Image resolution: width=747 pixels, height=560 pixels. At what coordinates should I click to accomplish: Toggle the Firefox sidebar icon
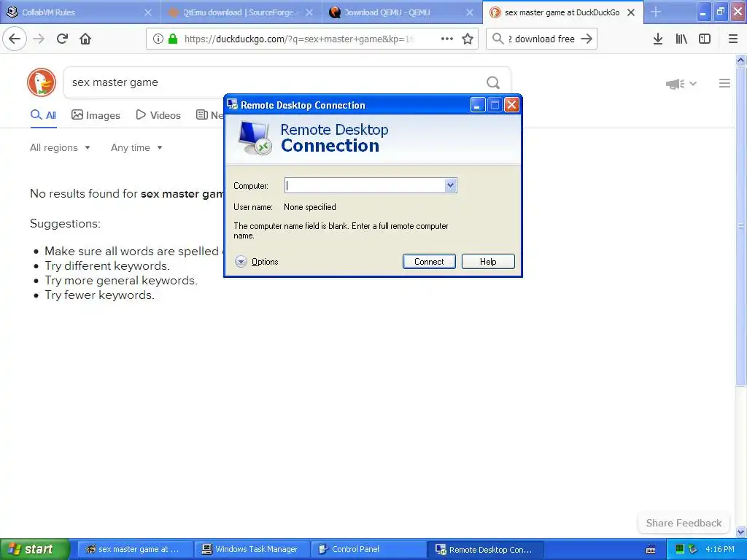705,39
